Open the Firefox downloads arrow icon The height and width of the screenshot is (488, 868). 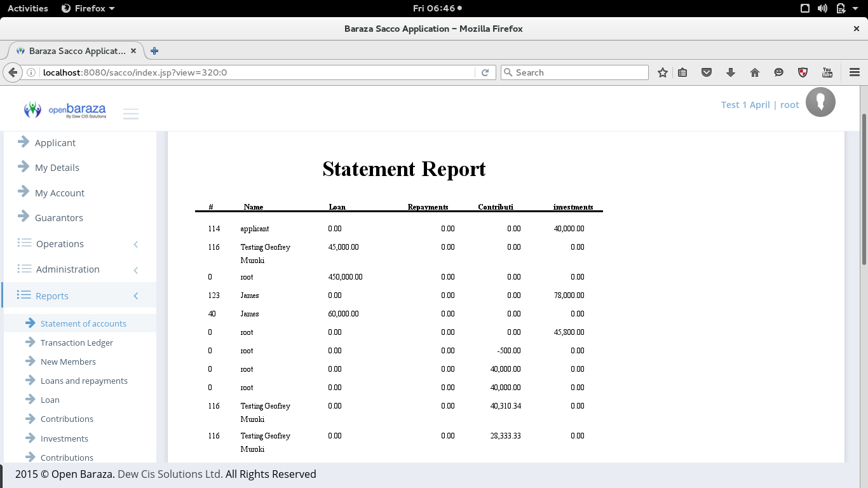click(730, 72)
